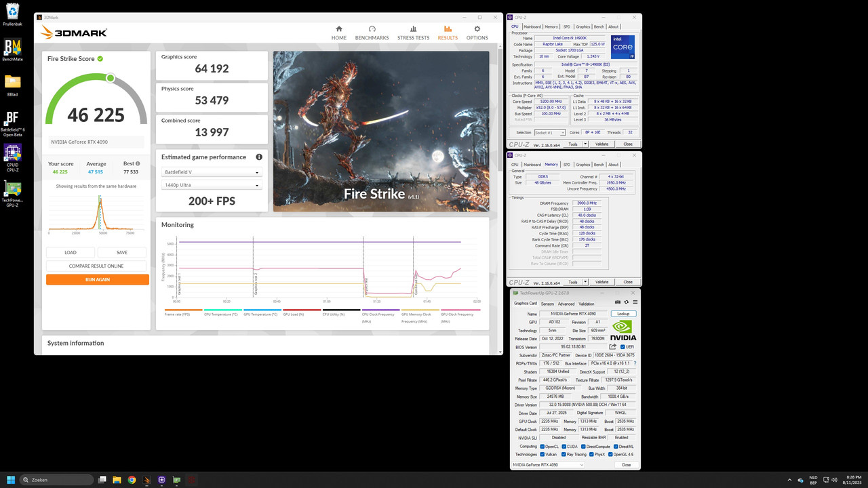The width and height of the screenshot is (868, 488).
Task: Expand Tools dropdown arrow in CPU-Z Memory window
Action: pos(585,282)
